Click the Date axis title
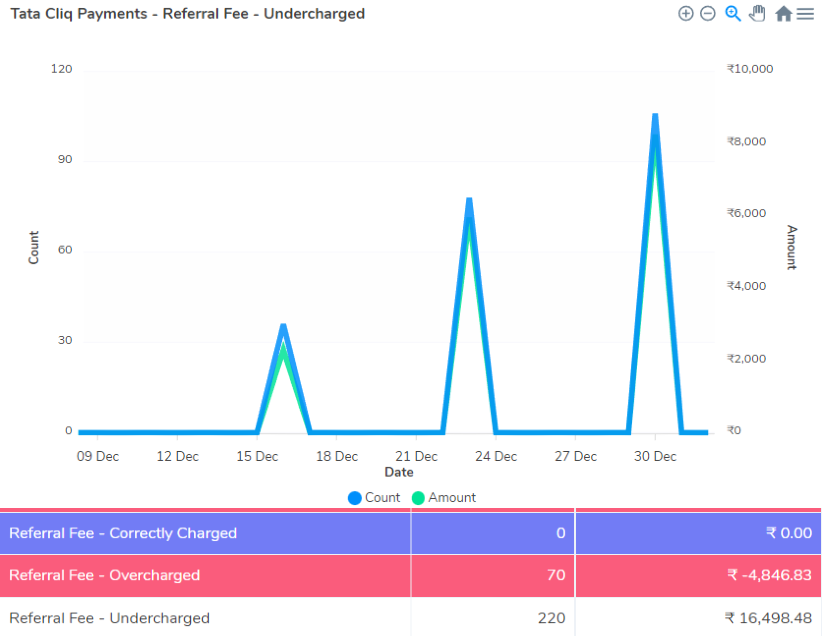The width and height of the screenshot is (822, 639). pyautogui.click(x=399, y=472)
